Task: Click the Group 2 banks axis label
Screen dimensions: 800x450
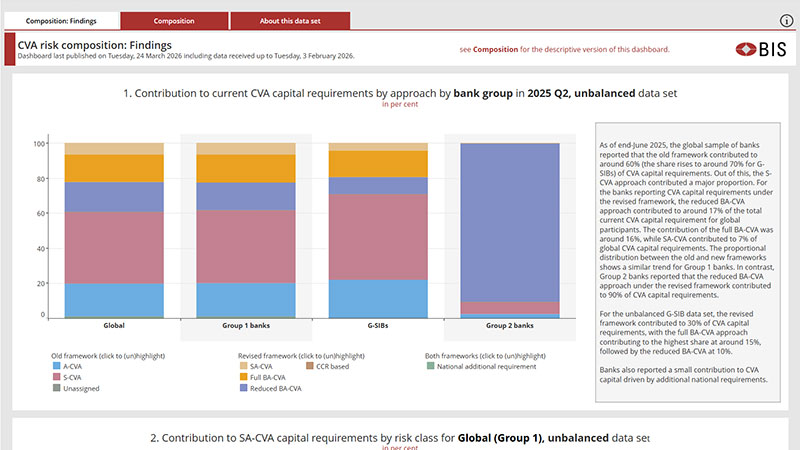Action: pos(510,326)
